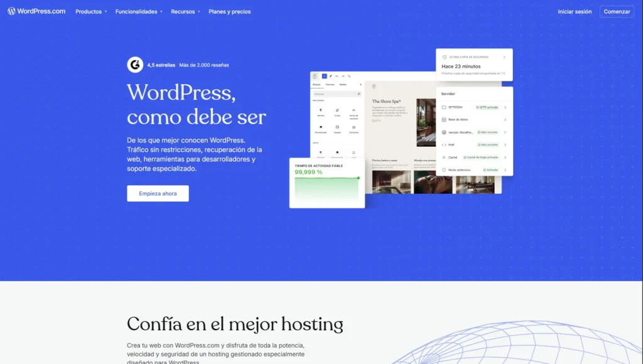Go to Planes y precios

(x=229, y=11)
